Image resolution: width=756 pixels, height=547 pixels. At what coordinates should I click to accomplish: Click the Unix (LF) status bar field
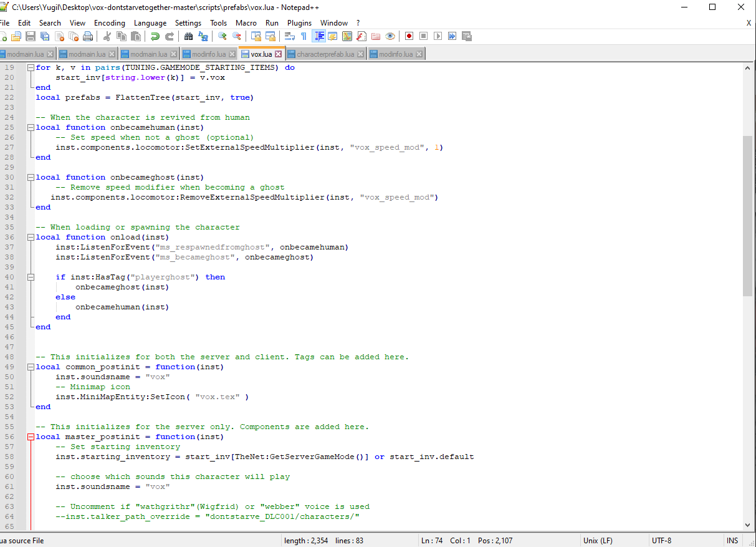coord(597,541)
